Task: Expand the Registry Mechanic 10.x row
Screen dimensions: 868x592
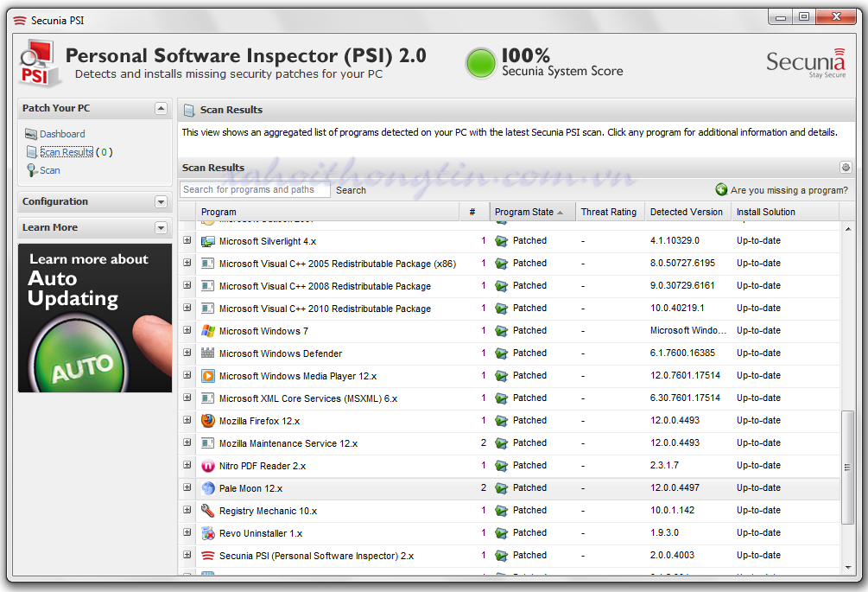Action: pos(187,510)
